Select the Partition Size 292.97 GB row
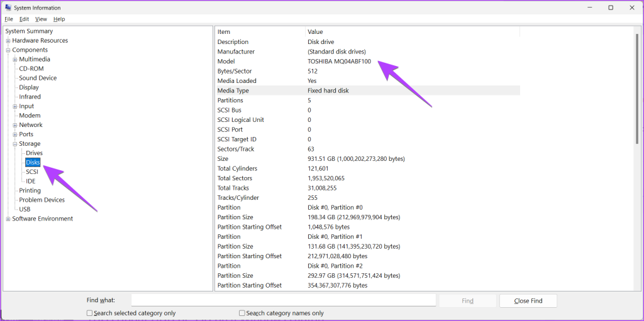 (367, 276)
